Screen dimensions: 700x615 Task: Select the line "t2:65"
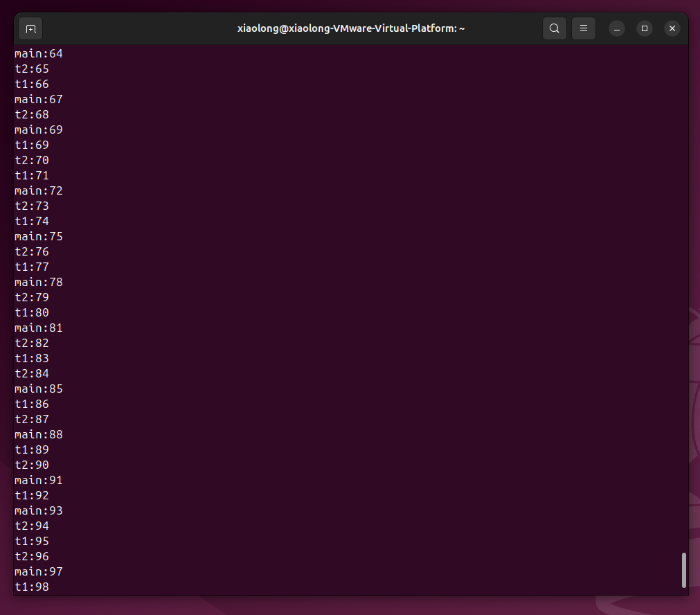point(32,69)
